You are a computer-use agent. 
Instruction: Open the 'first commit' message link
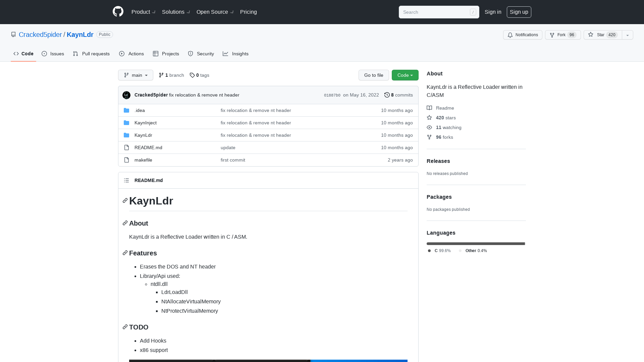click(233, 160)
